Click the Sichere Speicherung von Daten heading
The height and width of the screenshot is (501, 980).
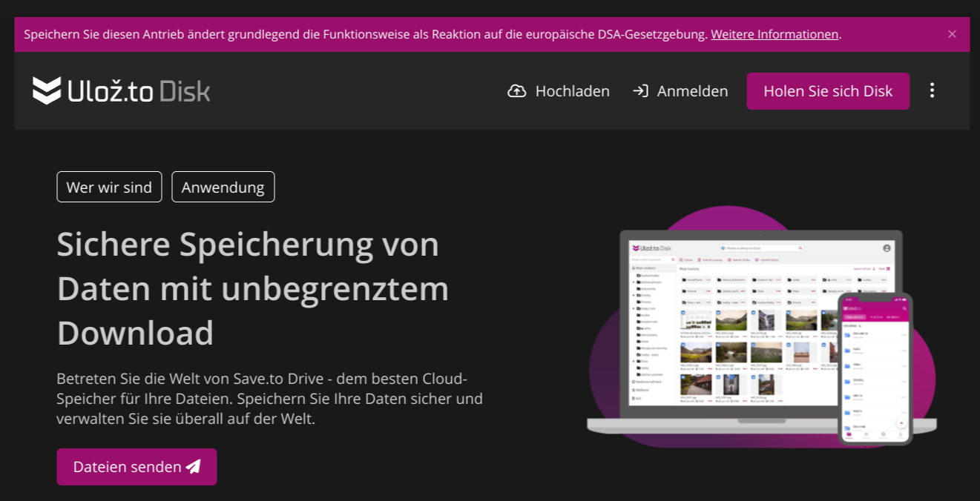(x=252, y=288)
